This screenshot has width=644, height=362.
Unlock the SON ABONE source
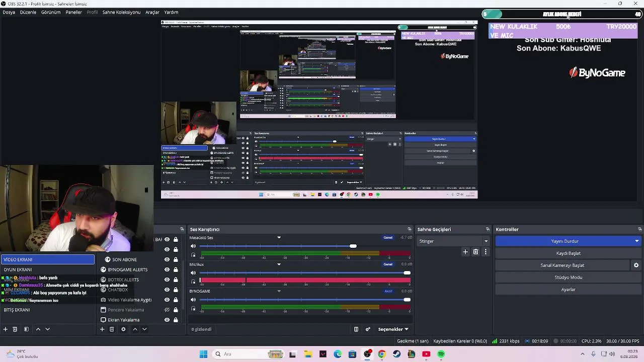click(x=176, y=259)
